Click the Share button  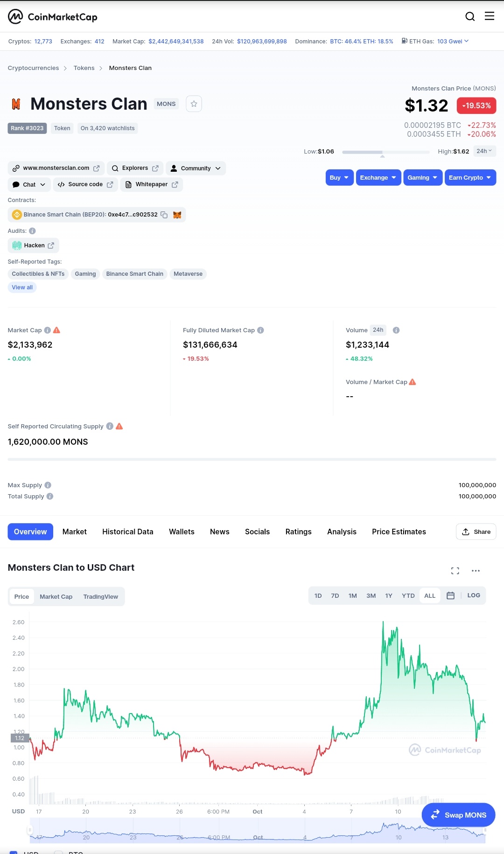tap(476, 532)
